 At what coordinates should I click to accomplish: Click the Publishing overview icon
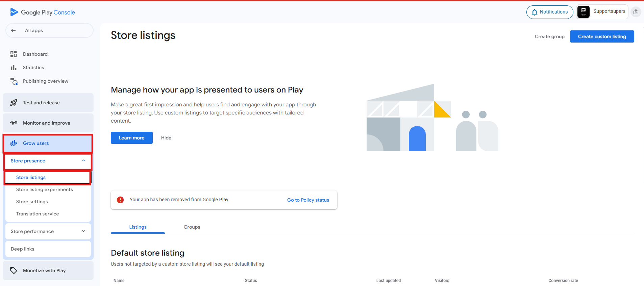14,81
